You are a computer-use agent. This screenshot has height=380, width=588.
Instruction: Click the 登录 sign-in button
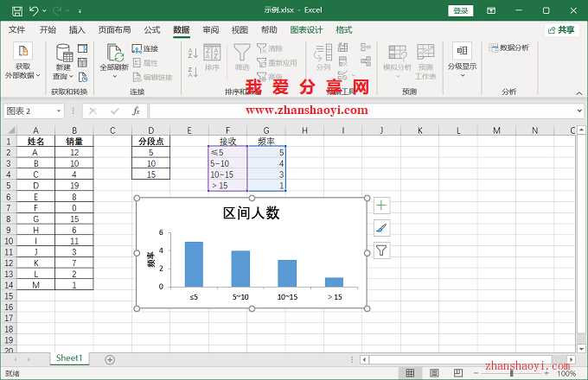(x=461, y=11)
